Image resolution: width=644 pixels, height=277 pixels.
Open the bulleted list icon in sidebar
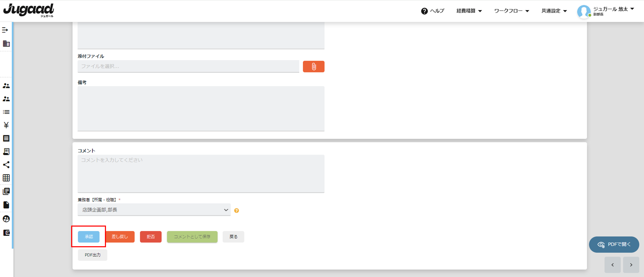pos(6,112)
